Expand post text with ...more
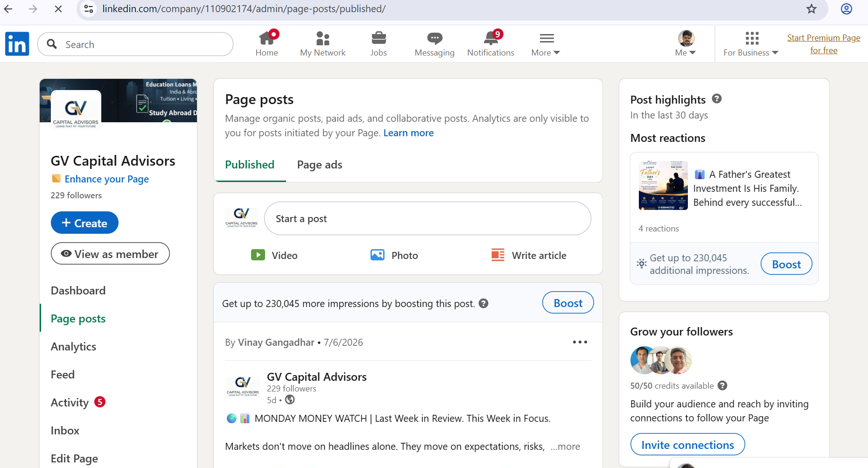Viewport: 868px width, 468px height. coord(565,447)
